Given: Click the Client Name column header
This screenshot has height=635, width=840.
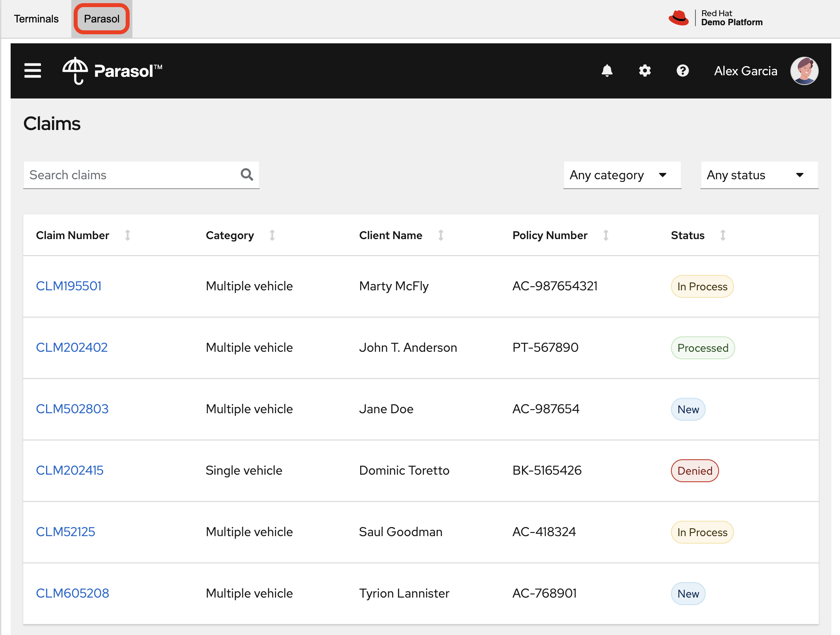Looking at the screenshot, I should (390, 235).
